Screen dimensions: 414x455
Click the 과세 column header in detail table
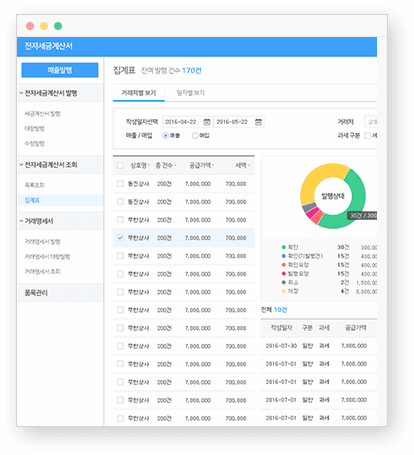pyautogui.click(x=324, y=328)
